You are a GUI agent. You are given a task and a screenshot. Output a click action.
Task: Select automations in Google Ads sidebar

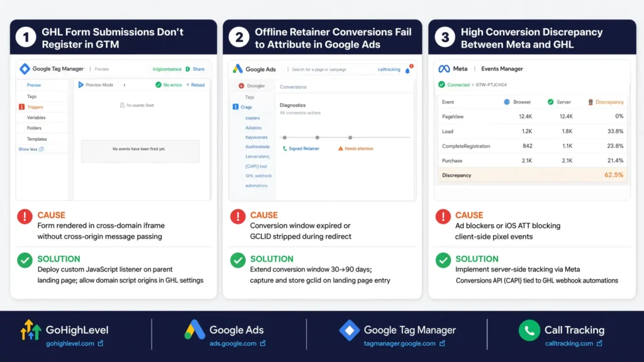pos(257,185)
